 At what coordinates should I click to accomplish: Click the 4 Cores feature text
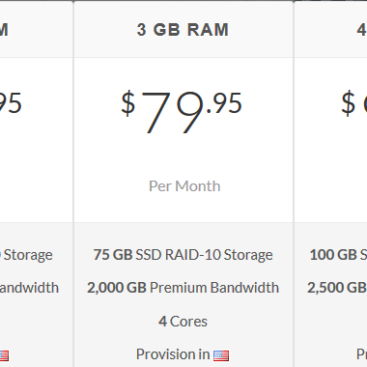[x=183, y=321]
